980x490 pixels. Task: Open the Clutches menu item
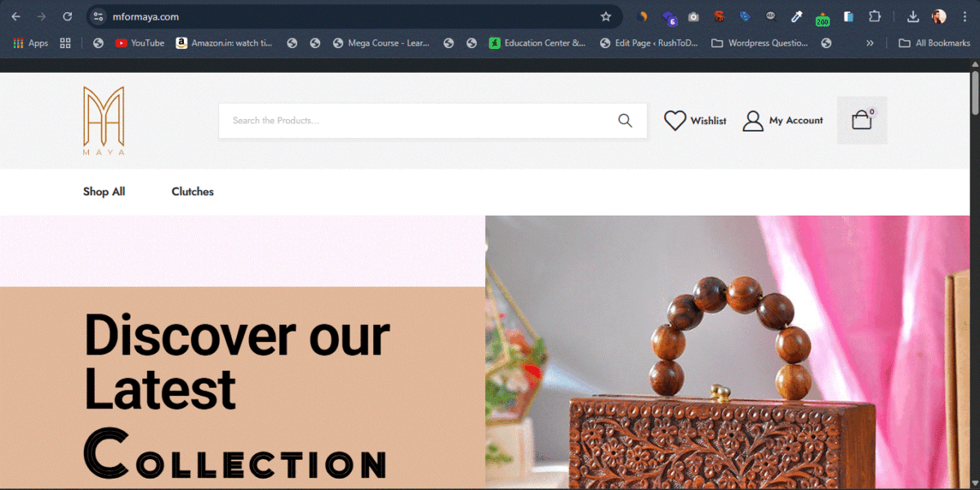[193, 192]
